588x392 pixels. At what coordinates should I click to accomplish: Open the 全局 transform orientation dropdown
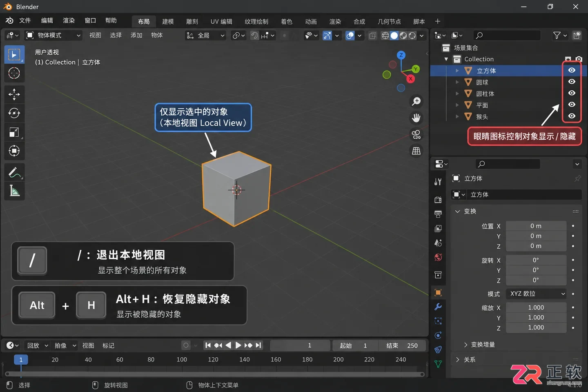coord(206,36)
